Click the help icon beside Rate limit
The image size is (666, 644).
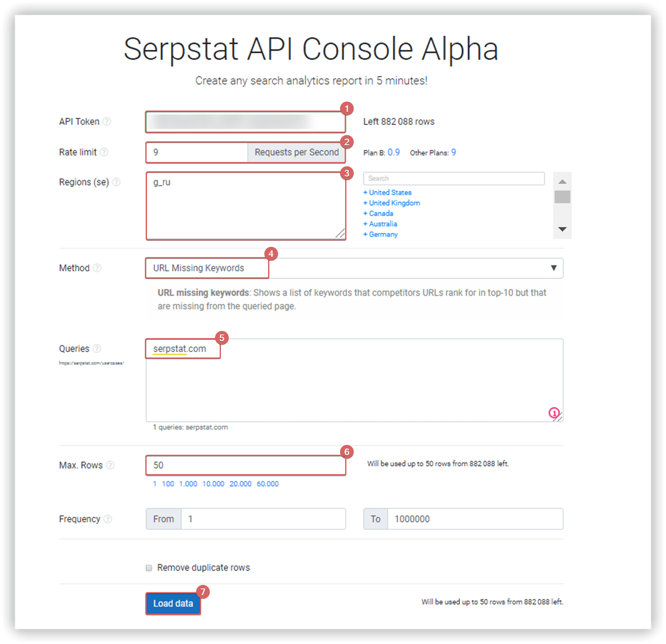coord(104,152)
